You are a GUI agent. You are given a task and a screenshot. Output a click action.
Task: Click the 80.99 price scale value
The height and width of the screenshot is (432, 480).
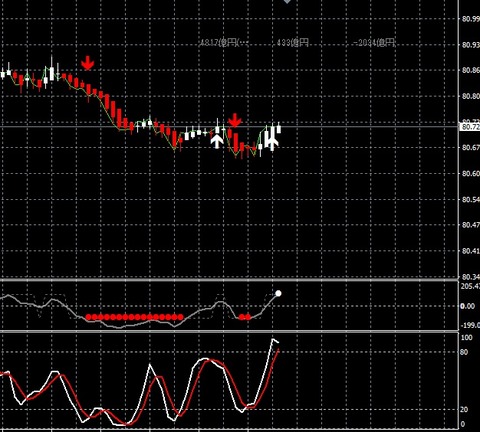[471, 19]
